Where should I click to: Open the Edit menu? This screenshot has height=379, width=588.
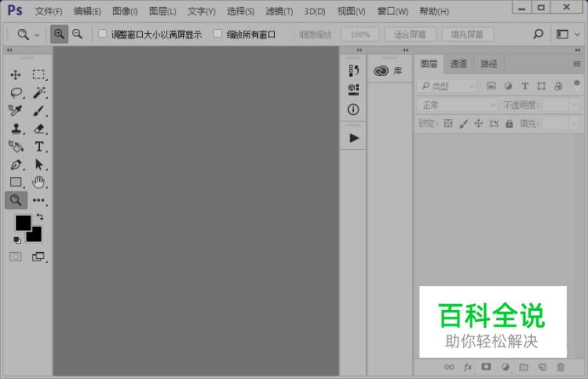pyautogui.click(x=88, y=11)
